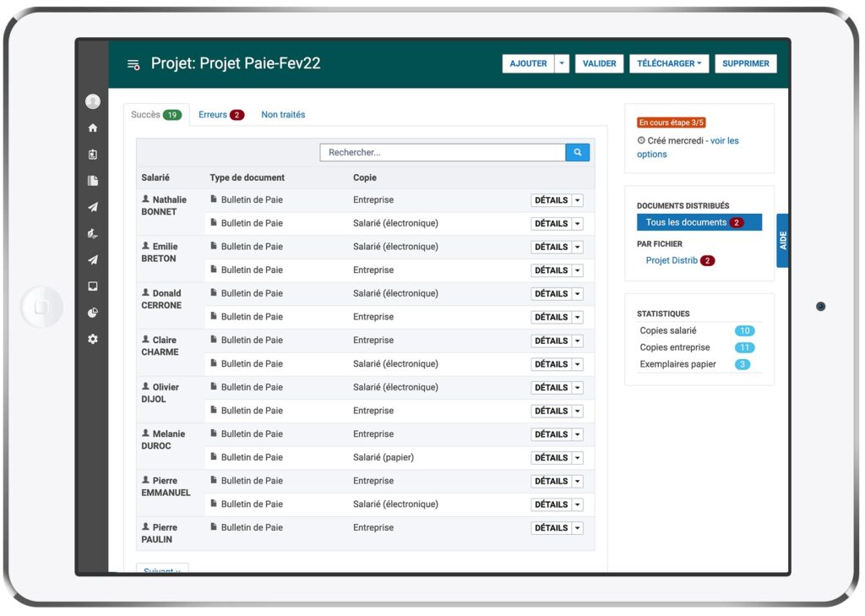Click the VALIDER button
865x616 pixels.
click(x=599, y=63)
